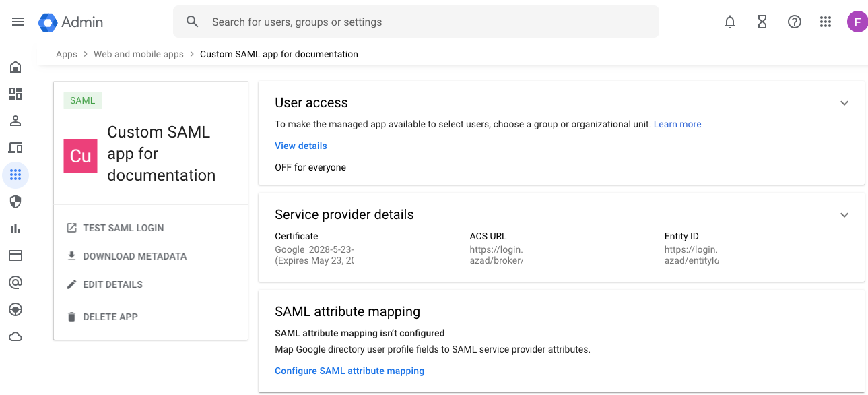Open the tasks hourglass icon
This screenshot has width=868, height=395.
[762, 22]
